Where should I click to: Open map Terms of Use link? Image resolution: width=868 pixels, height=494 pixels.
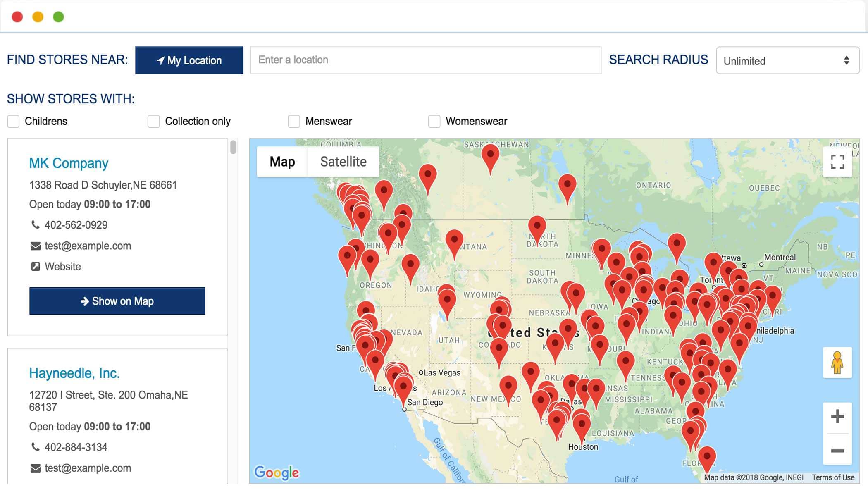[x=833, y=477]
